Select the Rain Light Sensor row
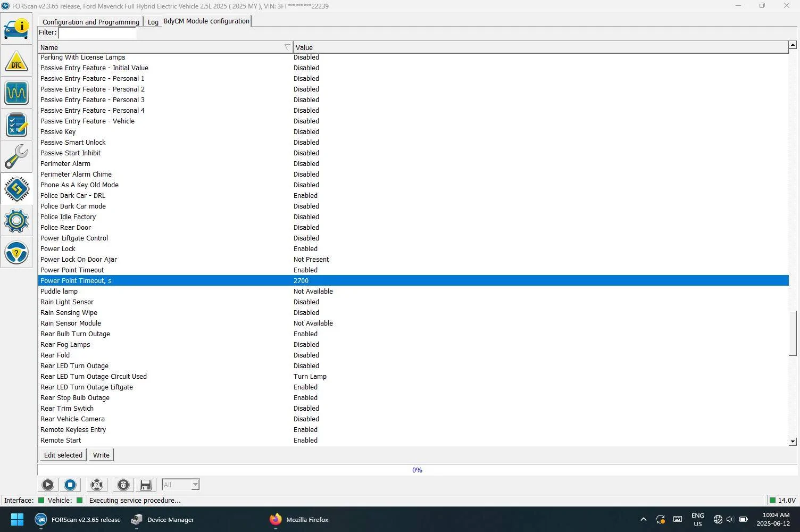Screen dimensions: 800x532 pos(413,302)
